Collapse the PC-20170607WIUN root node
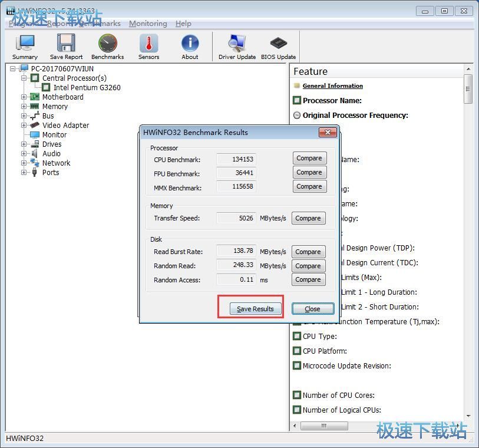This screenshot has width=479, height=448. [x=12, y=68]
